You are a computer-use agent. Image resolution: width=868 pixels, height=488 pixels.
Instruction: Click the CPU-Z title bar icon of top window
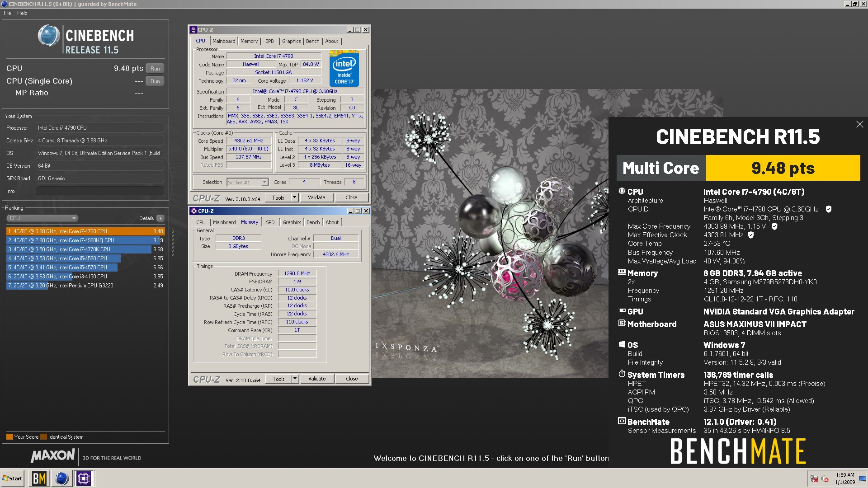pos(193,30)
